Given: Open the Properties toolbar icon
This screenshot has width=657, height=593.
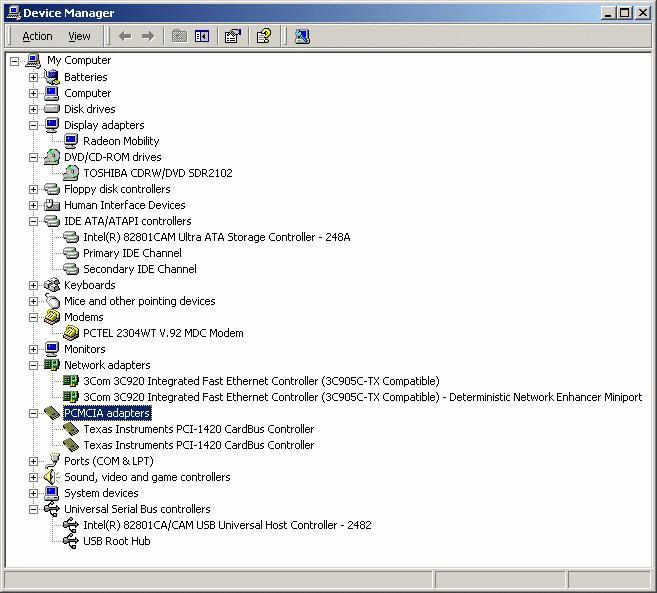Looking at the screenshot, I should click(233, 36).
